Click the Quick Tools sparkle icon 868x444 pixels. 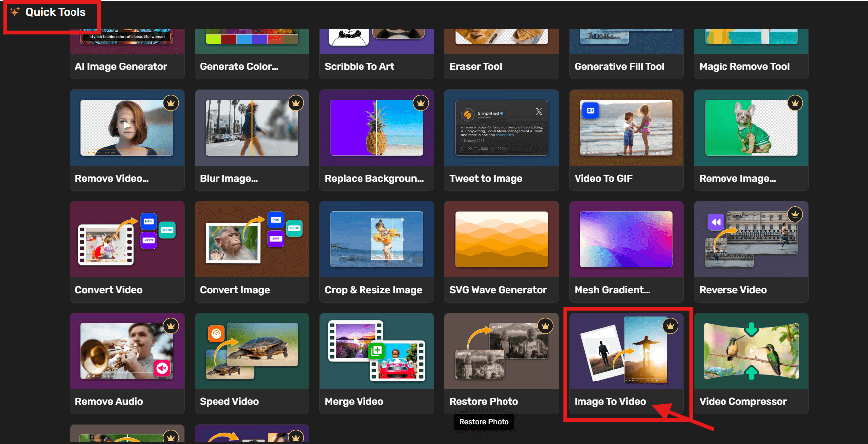click(15, 12)
